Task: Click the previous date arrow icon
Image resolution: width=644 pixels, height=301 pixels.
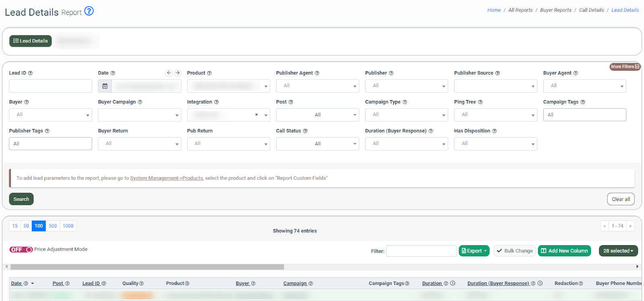Action: click(x=169, y=73)
